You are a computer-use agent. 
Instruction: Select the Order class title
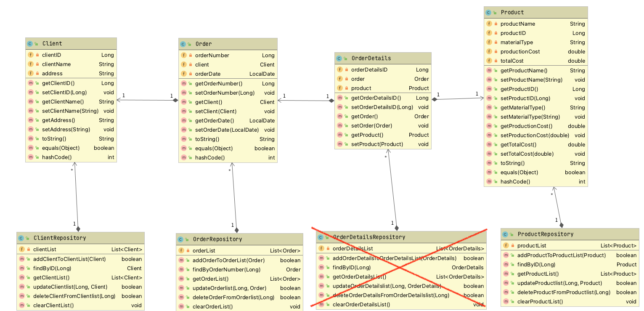coord(204,44)
